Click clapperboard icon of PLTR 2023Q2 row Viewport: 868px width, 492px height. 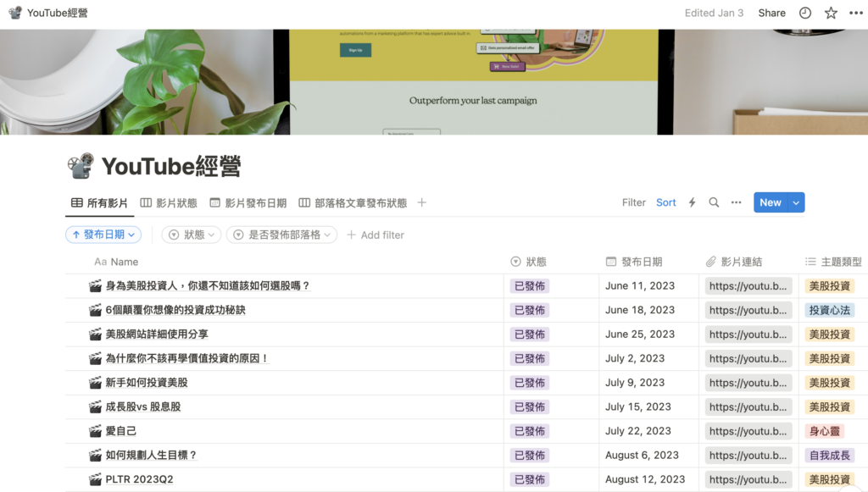click(95, 479)
